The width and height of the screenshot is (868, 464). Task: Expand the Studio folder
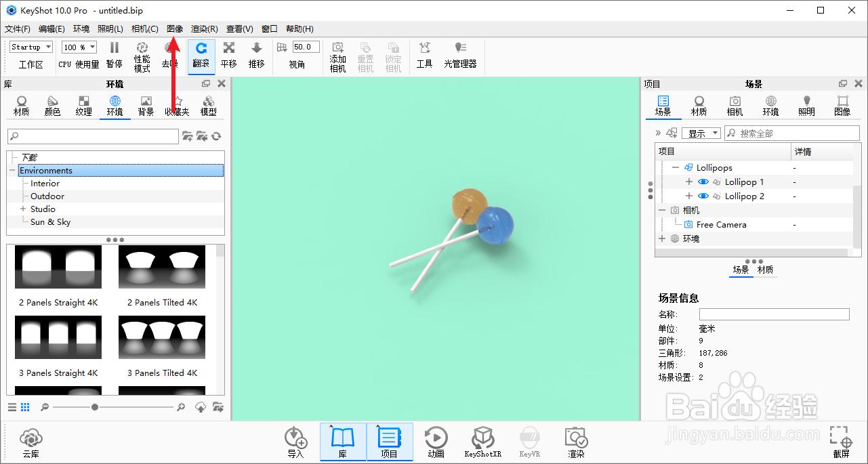[23, 209]
